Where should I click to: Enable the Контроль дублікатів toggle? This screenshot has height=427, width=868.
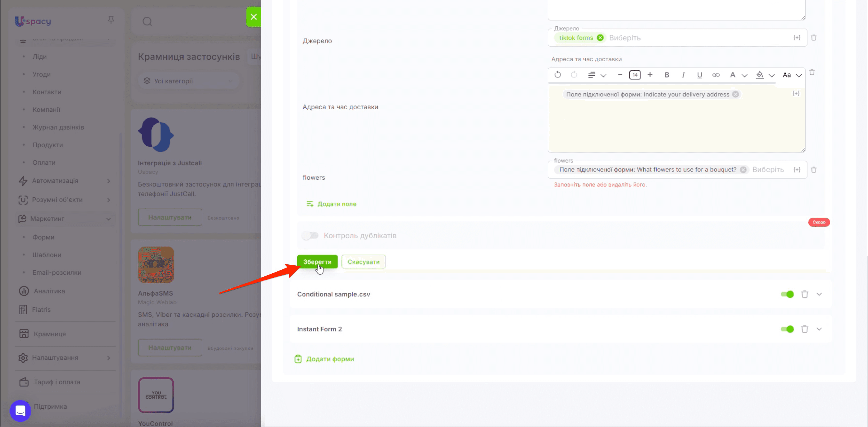pyautogui.click(x=310, y=235)
